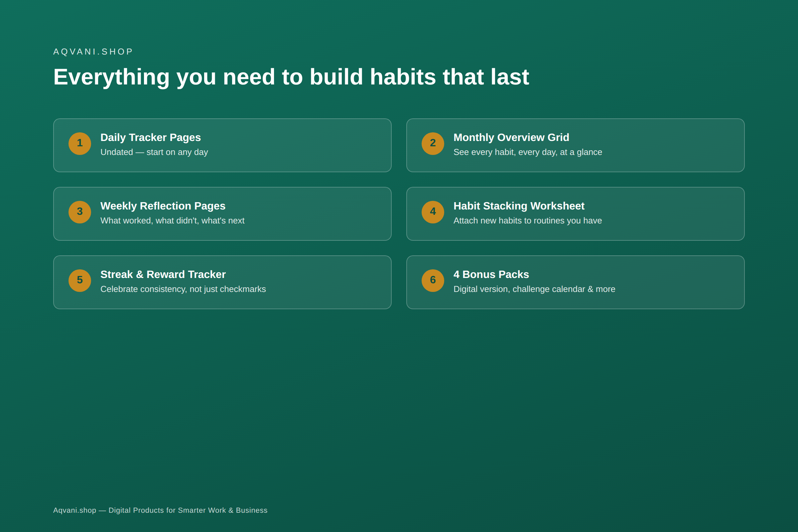Click the orange number 5 badge

(x=80, y=281)
